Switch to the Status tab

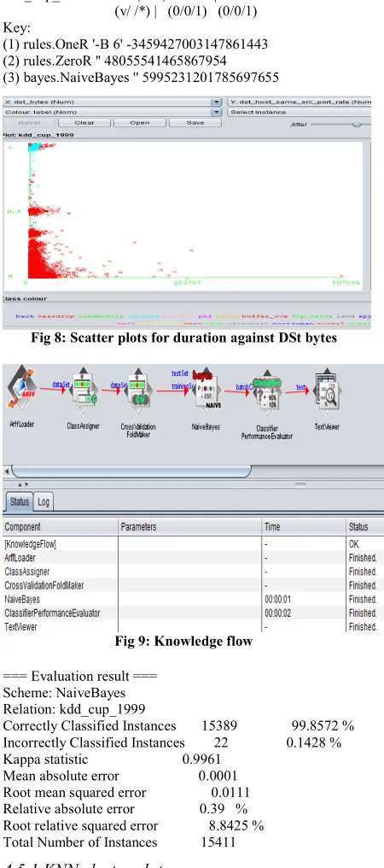(x=19, y=501)
